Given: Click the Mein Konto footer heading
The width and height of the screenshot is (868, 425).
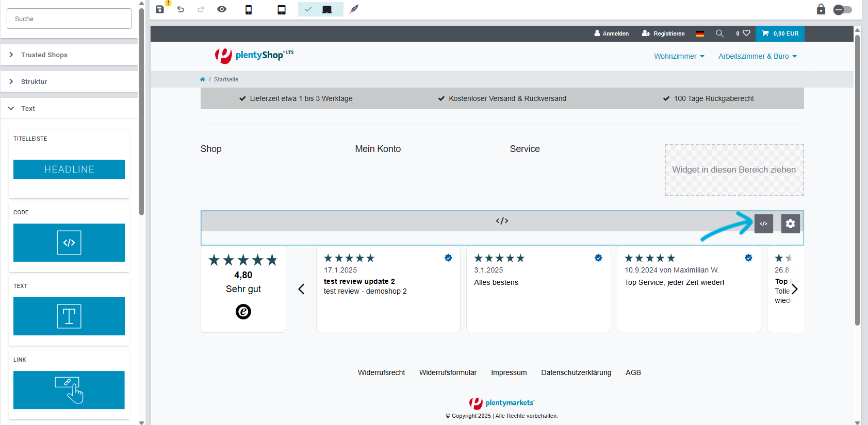Looking at the screenshot, I should click(378, 149).
